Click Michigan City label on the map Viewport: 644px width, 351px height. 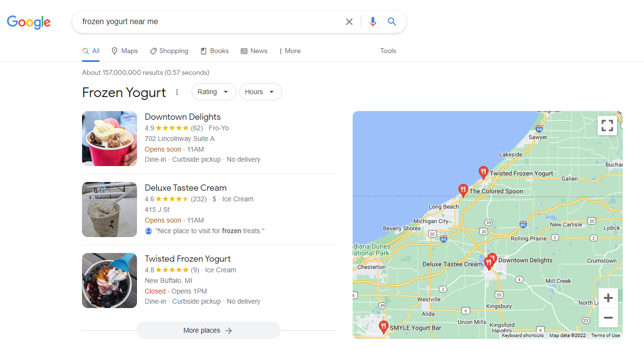(431, 222)
